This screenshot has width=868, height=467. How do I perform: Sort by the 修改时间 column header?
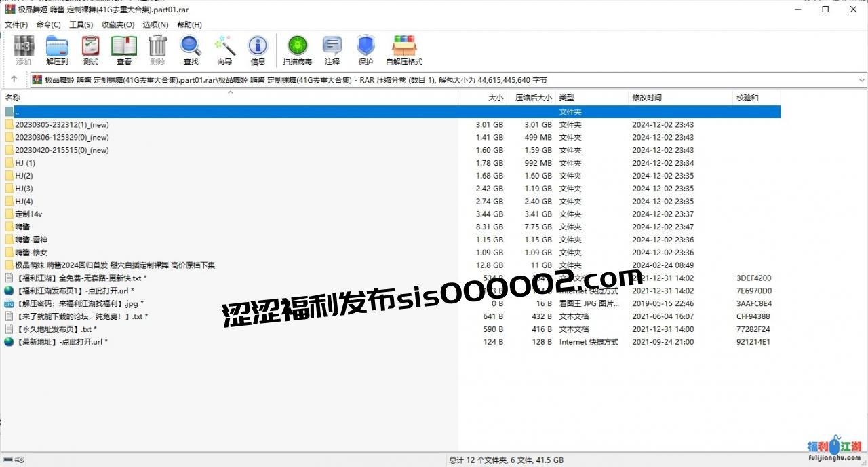(x=681, y=98)
